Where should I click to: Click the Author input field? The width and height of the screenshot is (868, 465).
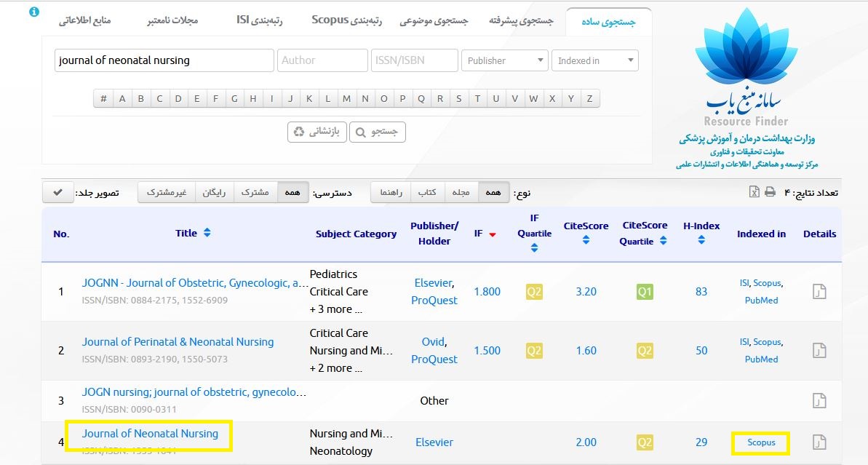(x=322, y=60)
